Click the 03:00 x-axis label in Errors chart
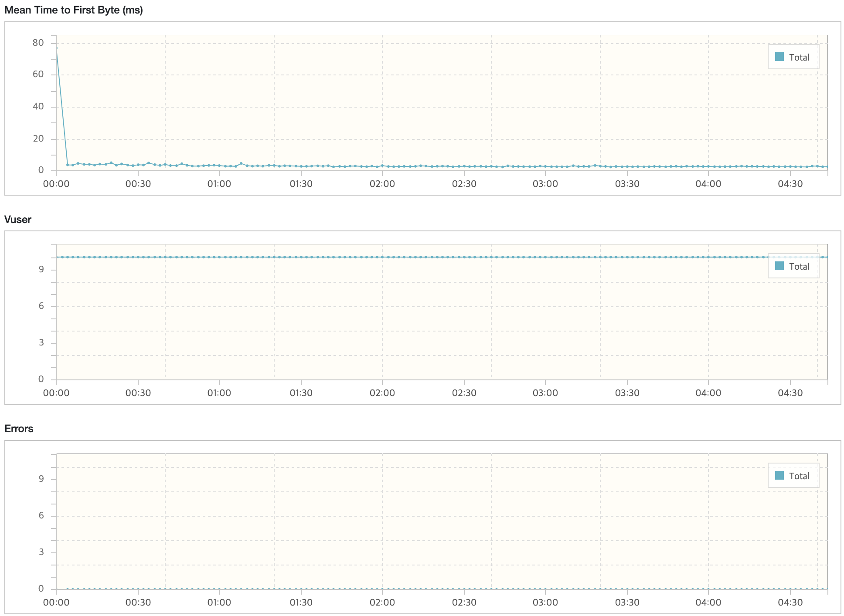The height and width of the screenshot is (616, 844). click(545, 602)
